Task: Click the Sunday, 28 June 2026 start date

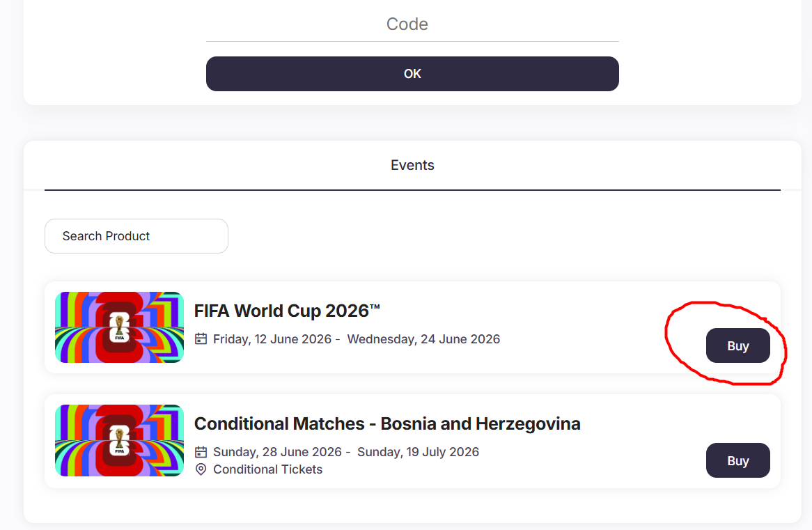Action: [277, 452]
